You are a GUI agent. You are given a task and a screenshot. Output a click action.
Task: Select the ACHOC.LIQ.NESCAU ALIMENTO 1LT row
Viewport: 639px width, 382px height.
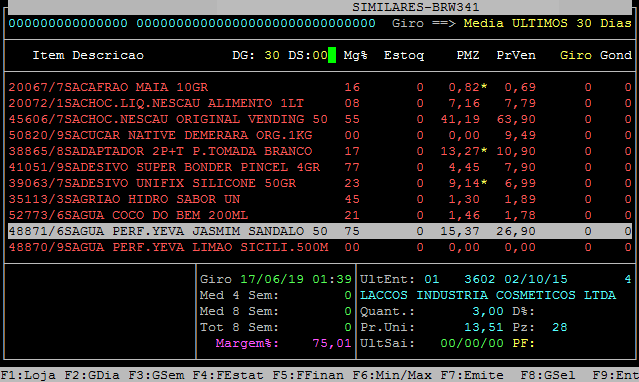(x=320, y=103)
